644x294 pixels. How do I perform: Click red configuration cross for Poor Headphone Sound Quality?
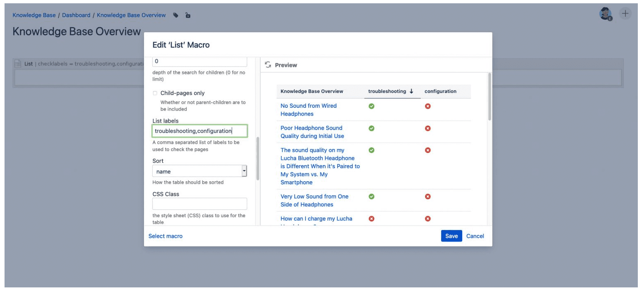(x=428, y=128)
